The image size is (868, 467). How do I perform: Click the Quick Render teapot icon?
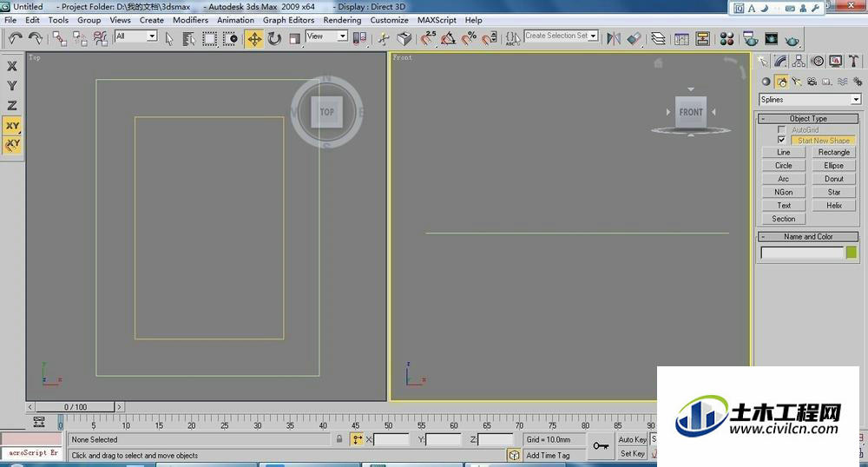[792, 40]
